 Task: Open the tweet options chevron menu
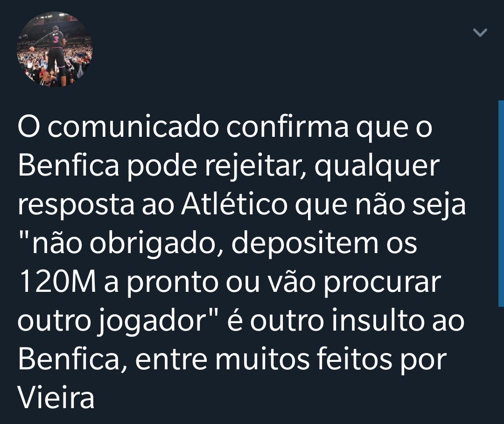pyautogui.click(x=480, y=33)
